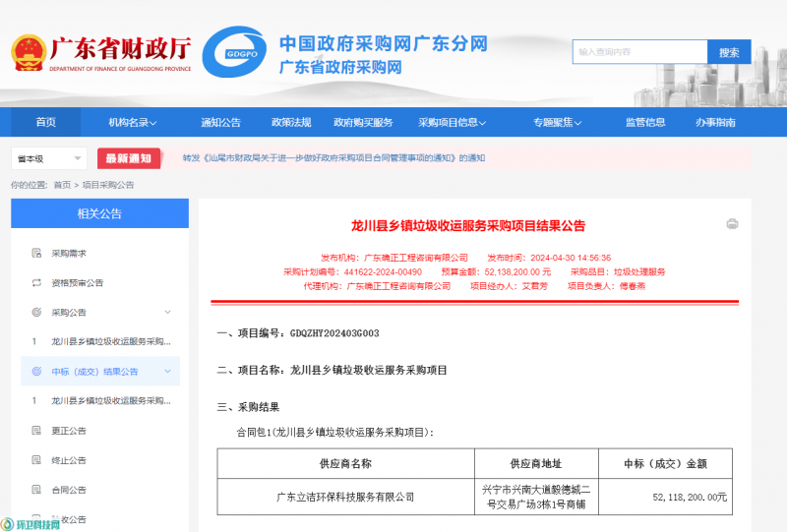Click the 中标（成交）结果公告 target icon
Image resolution: width=787 pixels, height=532 pixels.
(36, 372)
